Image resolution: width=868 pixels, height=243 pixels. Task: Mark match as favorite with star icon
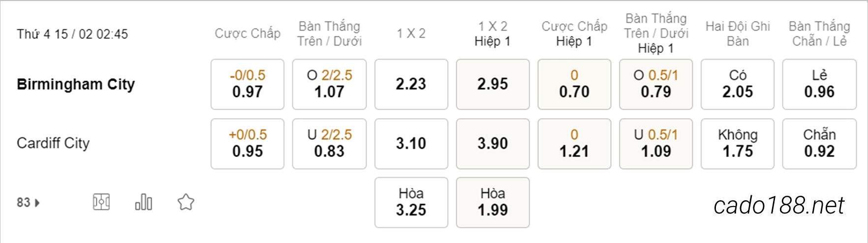(x=186, y=202)
